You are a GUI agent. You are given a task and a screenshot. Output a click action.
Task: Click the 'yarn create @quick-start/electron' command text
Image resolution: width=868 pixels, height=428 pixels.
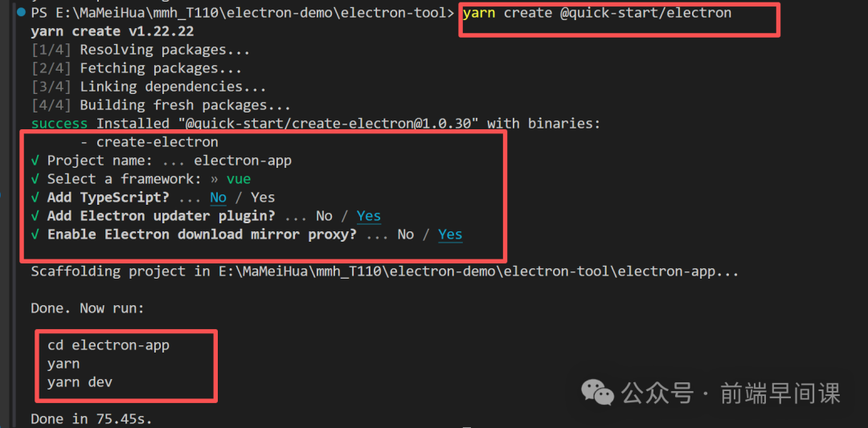tap(596, 13)
